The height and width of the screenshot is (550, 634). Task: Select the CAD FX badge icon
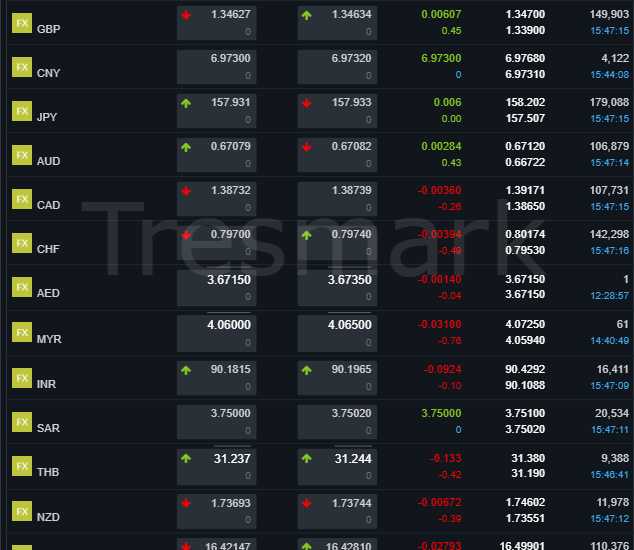22,199
